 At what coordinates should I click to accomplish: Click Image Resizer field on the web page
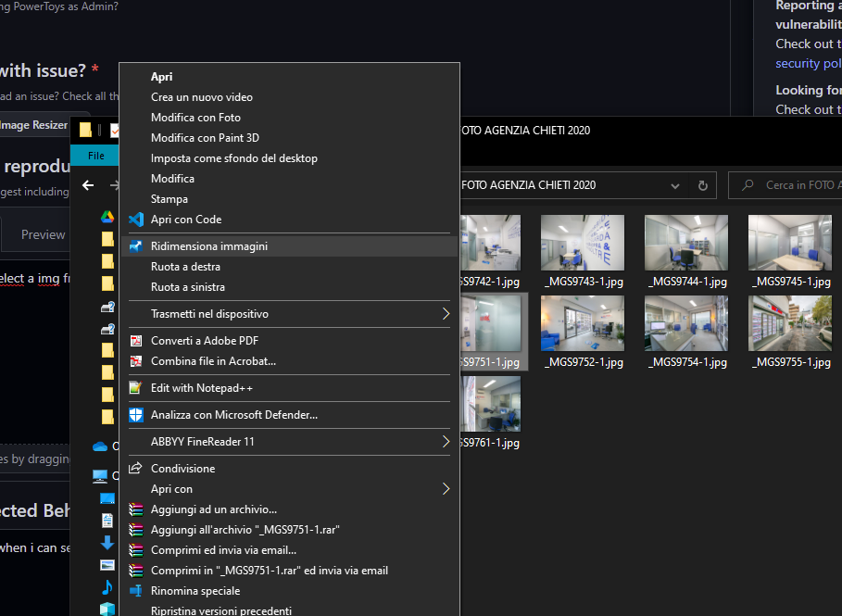[34, 125]
